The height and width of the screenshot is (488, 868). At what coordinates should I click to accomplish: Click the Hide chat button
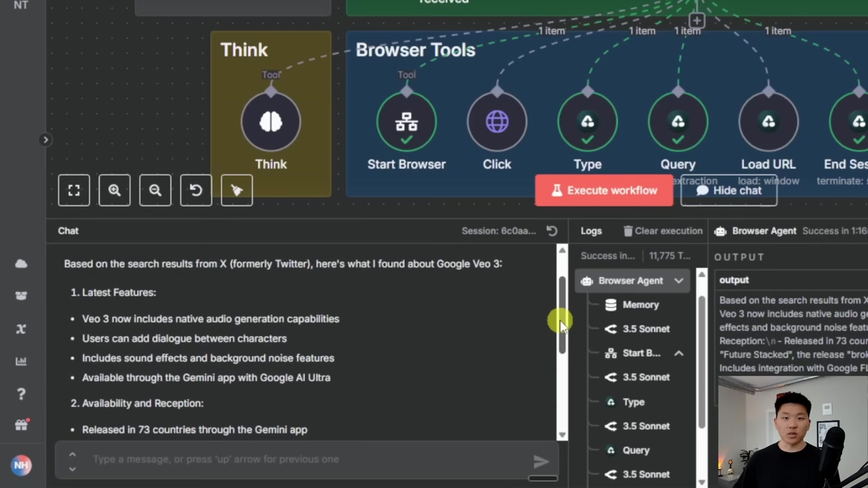[x=728, y=190]
